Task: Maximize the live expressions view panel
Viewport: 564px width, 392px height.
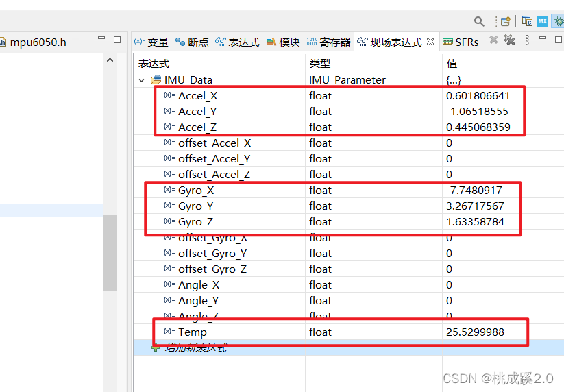Action: tap(559, 40)
